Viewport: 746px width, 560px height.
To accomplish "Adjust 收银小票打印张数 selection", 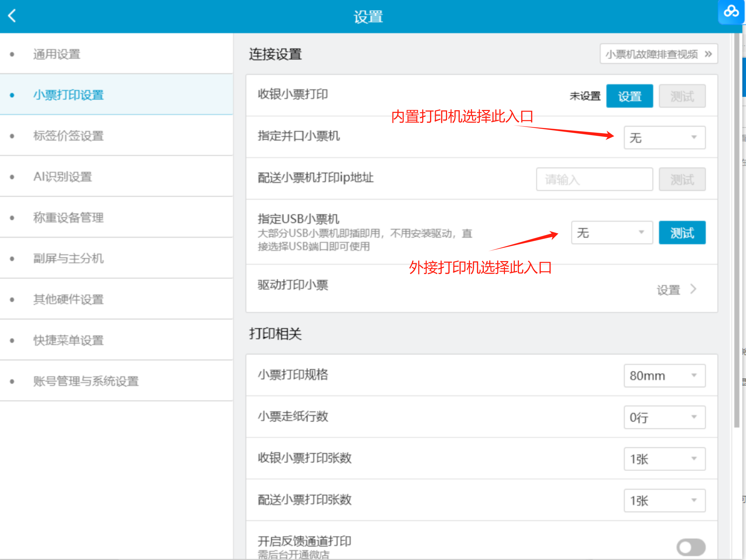I will coord(664,459).
